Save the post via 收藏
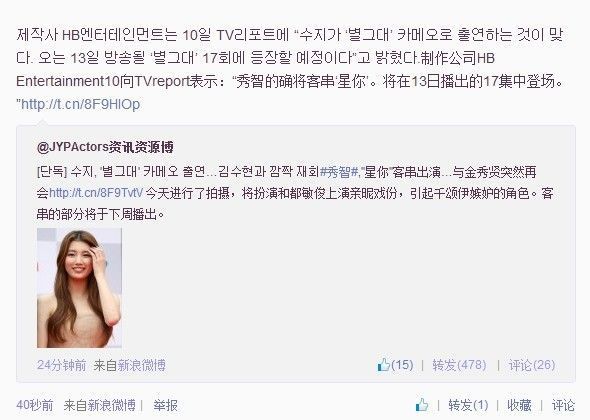This screenshot has width=590, height=420. point(519,405)
